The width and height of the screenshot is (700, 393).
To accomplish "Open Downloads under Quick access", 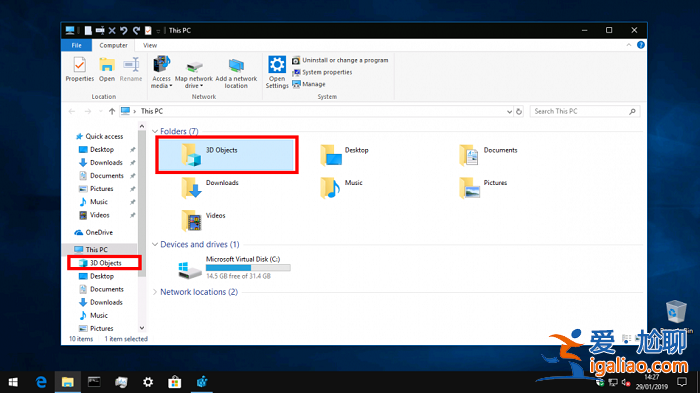I will (100, 163).
